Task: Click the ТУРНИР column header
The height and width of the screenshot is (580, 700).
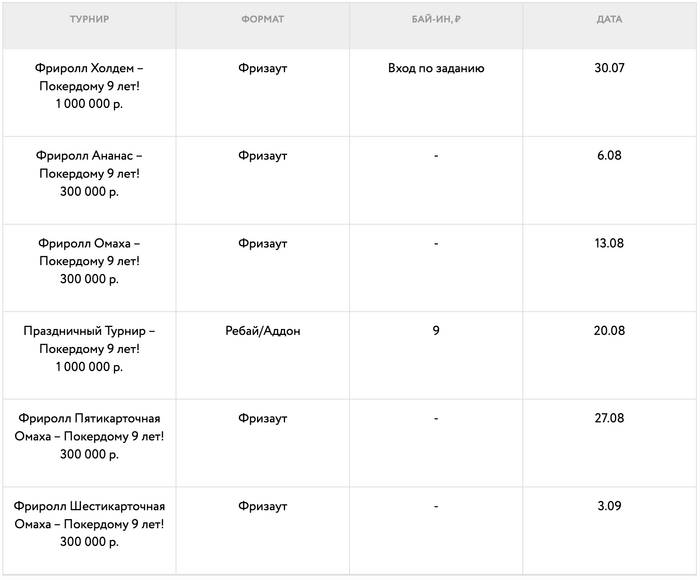Action: 90,19
